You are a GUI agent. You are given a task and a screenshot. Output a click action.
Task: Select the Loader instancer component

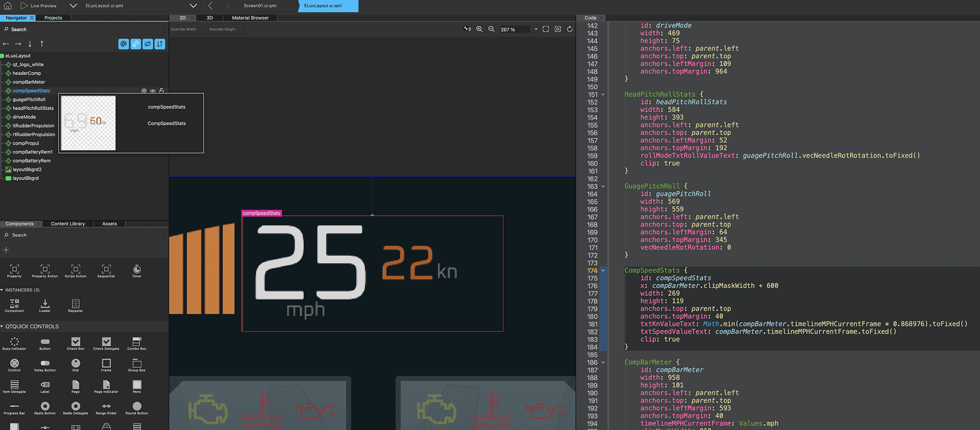tap(45, 306)
